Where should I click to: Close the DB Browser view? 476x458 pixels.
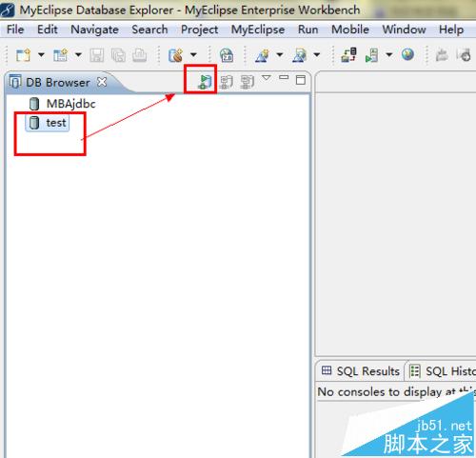pyautogui.click(x=102, y=82)
